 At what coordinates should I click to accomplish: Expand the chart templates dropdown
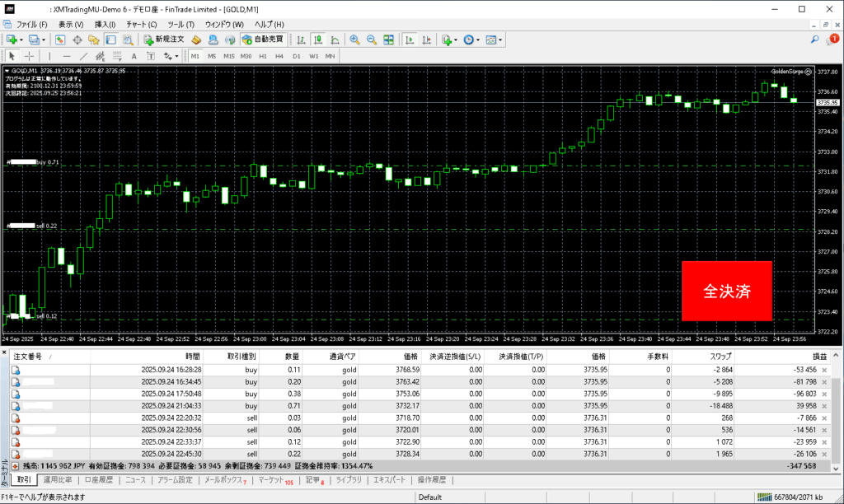point(500,40)
